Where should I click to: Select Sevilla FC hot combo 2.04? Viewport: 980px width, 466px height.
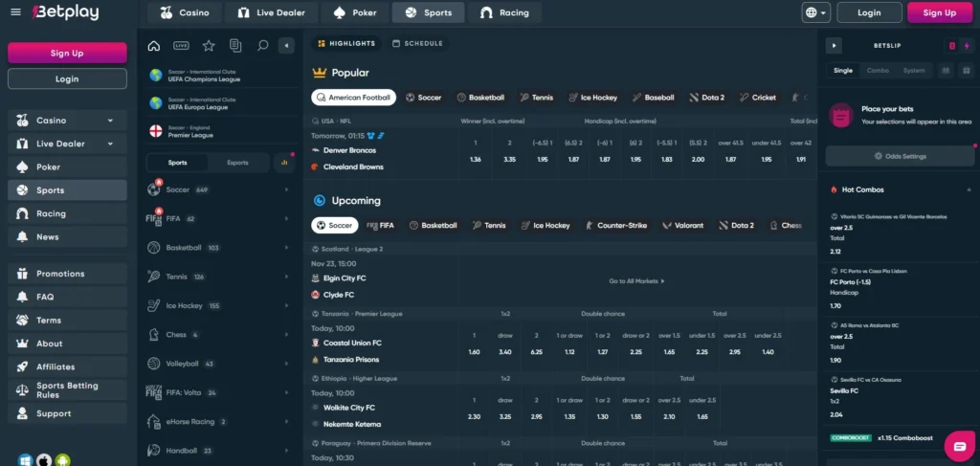tap(900, 397)
